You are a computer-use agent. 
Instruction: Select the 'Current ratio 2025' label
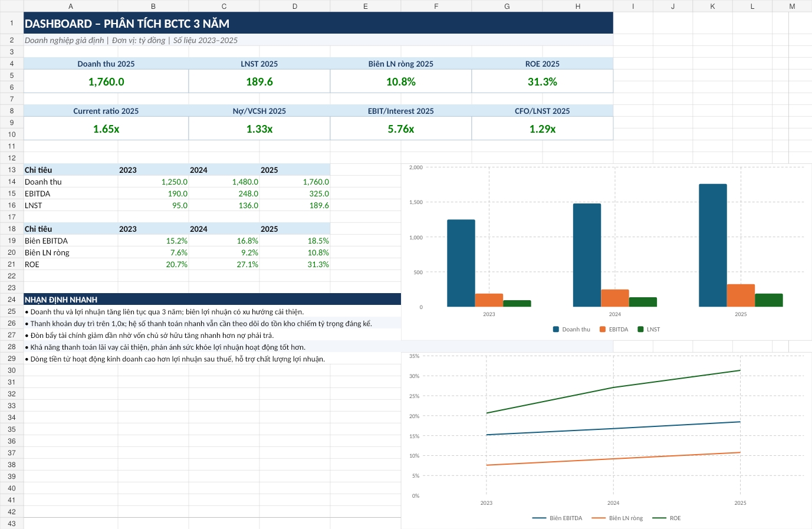click(x=106, y=111)
